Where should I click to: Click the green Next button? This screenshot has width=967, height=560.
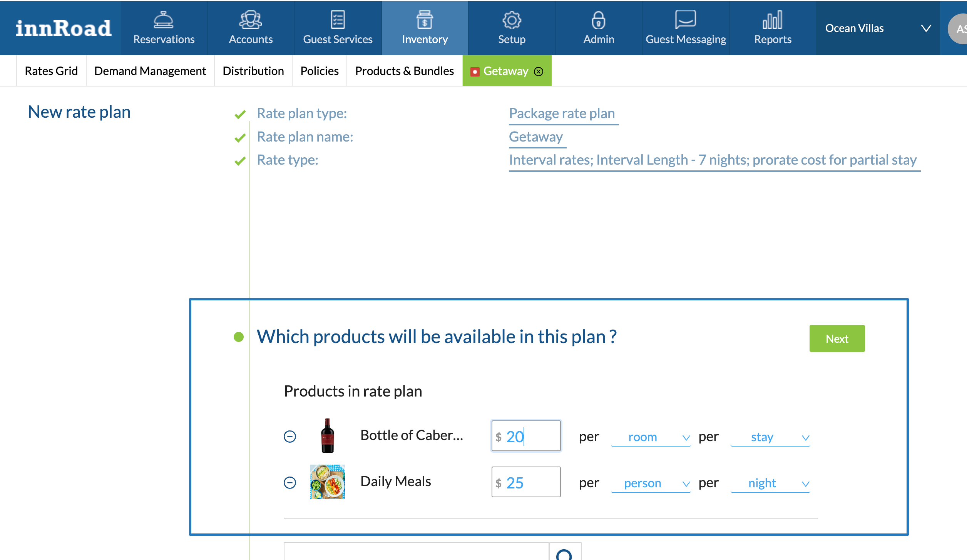click(837, 338)
